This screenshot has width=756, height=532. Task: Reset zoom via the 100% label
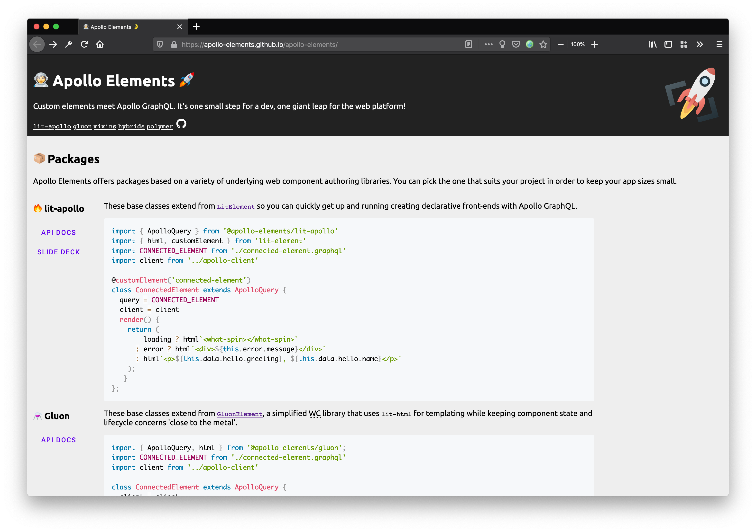point(577,44)
